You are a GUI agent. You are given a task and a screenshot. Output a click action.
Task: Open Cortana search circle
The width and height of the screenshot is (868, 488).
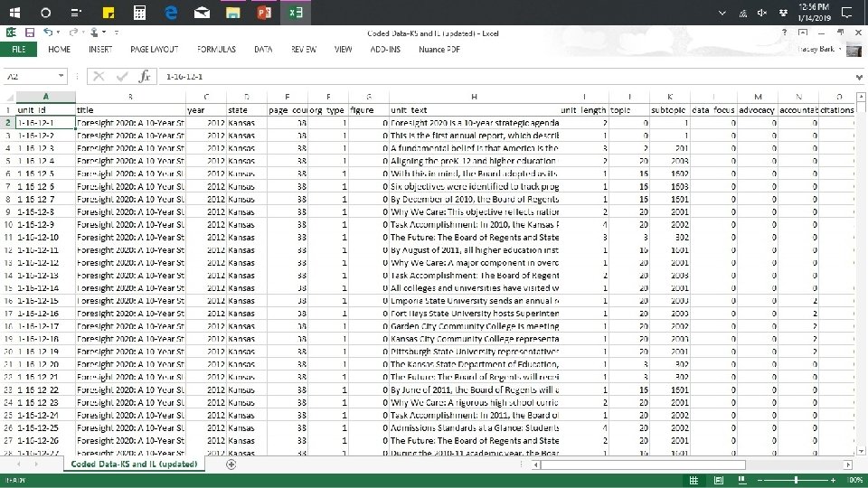pyautogui.click(x=45, y=12)
